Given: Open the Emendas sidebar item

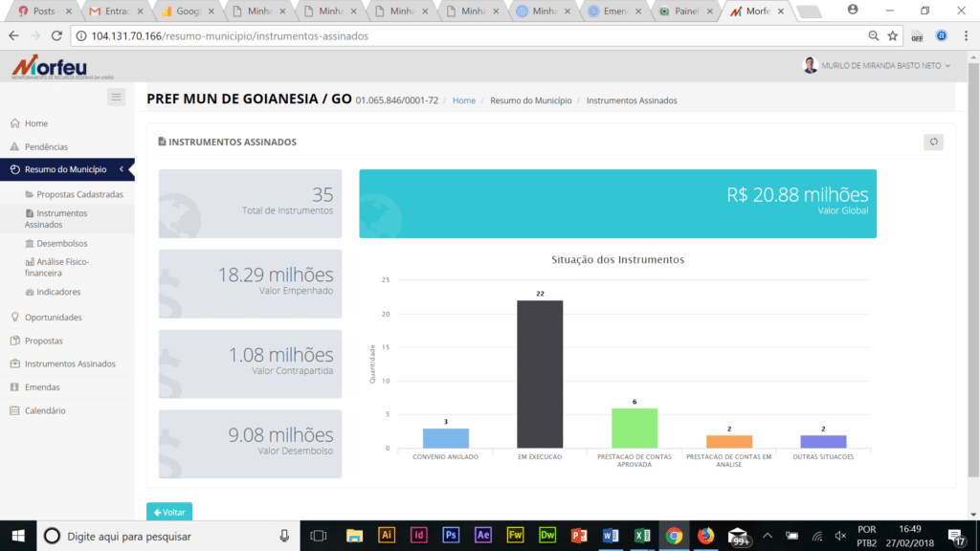Looking at the screenshot, I should (x=42, y=387).
